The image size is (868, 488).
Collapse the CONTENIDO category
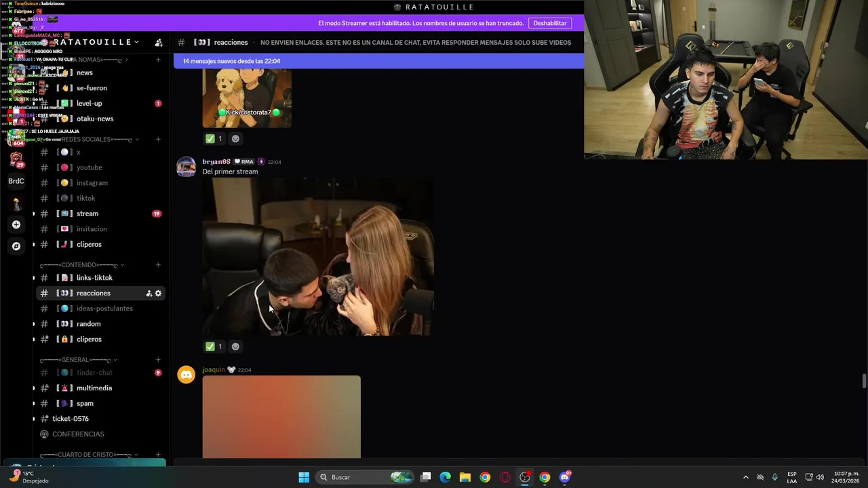point(82,265)
